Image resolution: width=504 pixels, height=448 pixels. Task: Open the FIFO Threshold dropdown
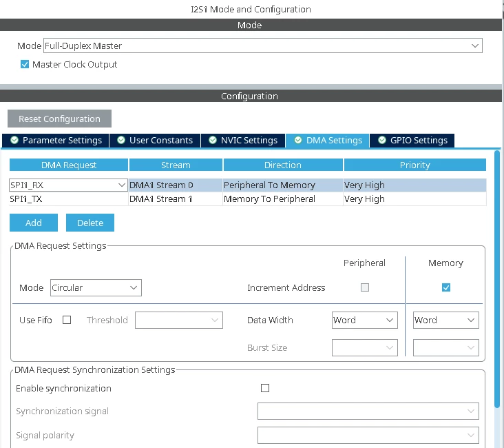point(179,320)
